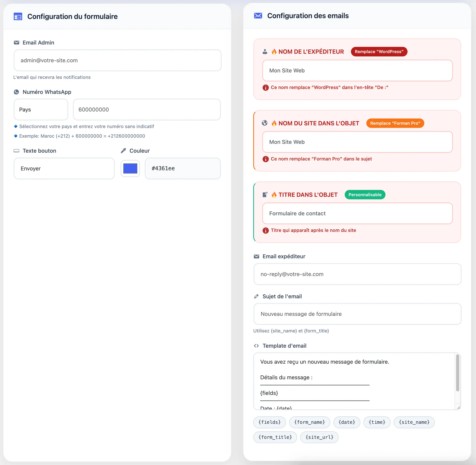Click the Texte bouton field containing Envoyer
Viewport: 476px width, 465px height.
(64, 168)
